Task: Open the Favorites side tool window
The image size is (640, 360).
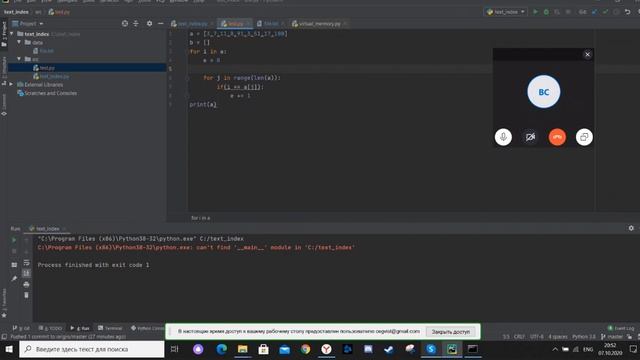Action: tap(4, 303)
